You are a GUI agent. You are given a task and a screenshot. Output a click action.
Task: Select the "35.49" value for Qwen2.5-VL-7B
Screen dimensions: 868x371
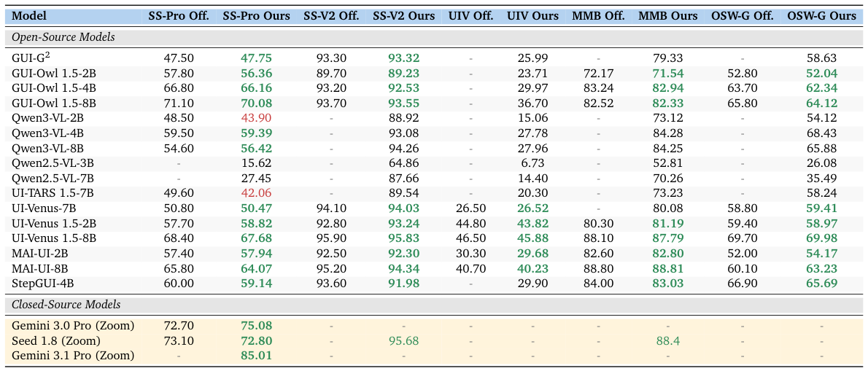click(x=821, y=178)
